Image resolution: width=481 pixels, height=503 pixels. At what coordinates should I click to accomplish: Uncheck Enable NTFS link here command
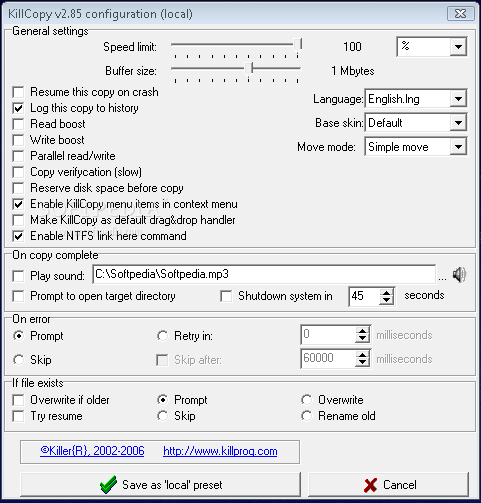click(18, 236)
